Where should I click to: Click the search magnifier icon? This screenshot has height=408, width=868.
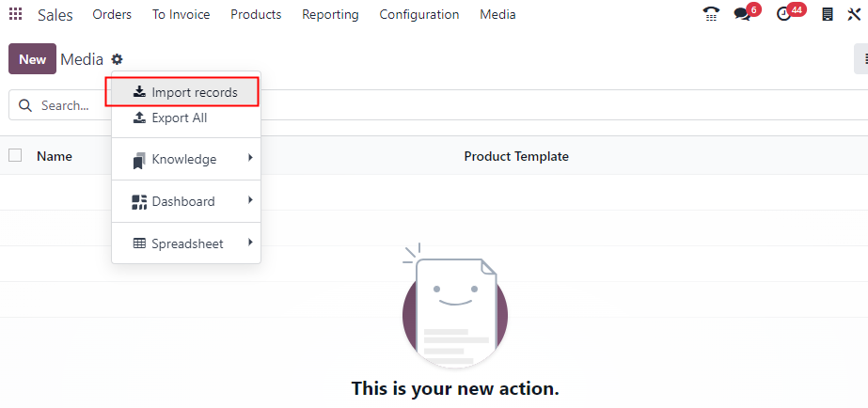tap(24, 105)
